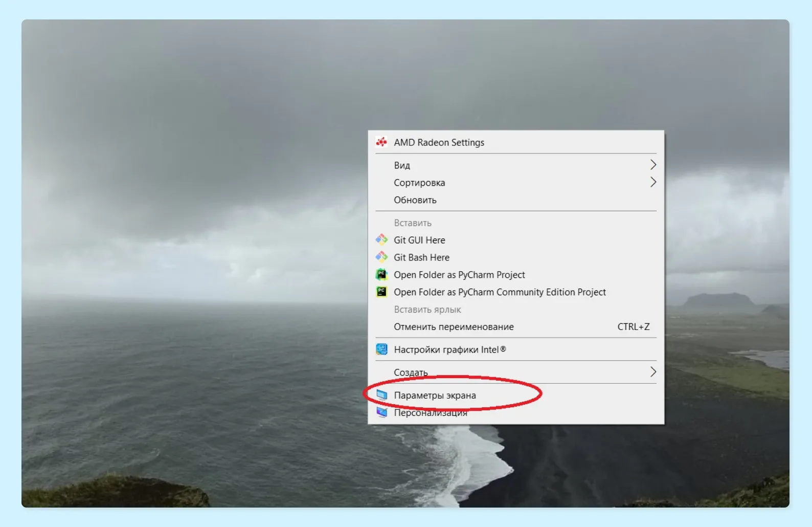Open AMD Radeon Settings
812x527 pixels.
coord(516,142)
